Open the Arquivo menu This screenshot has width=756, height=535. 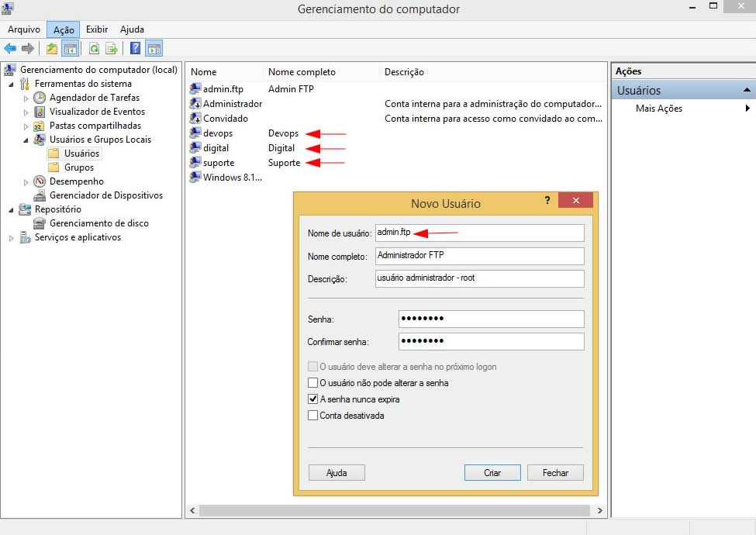pyautogui.click(x=23, y=29)
